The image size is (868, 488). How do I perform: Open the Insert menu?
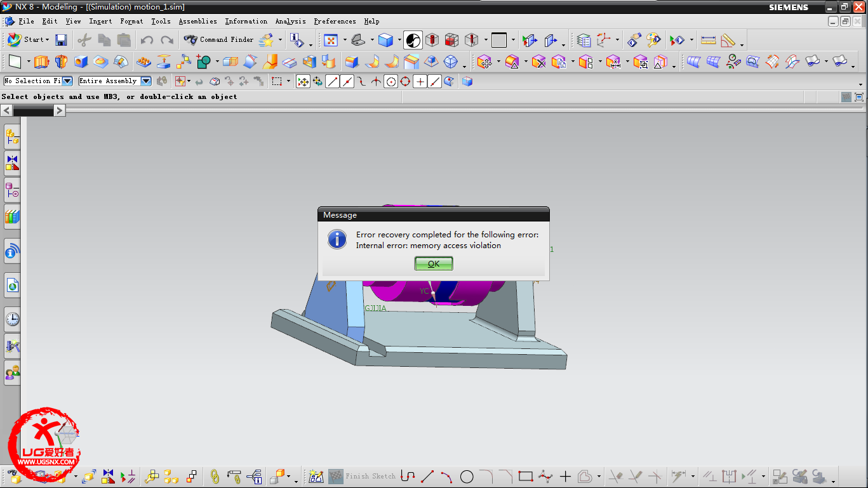tap(100, 21)
